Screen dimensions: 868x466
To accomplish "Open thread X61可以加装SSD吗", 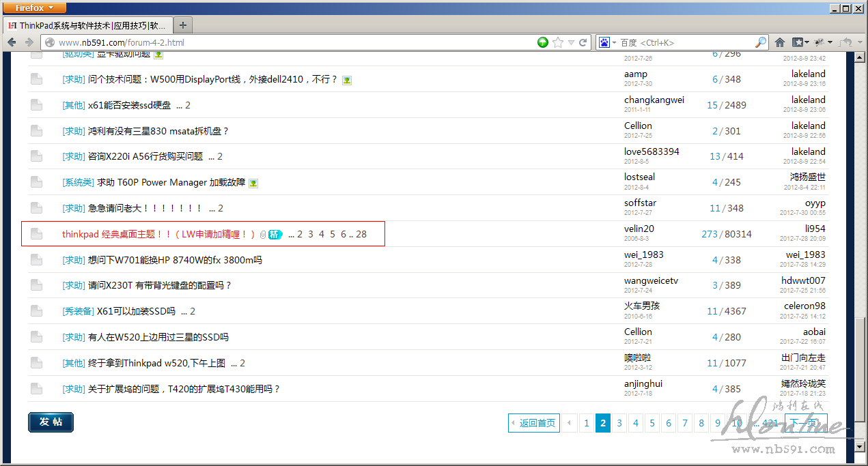I will point(136,311).
